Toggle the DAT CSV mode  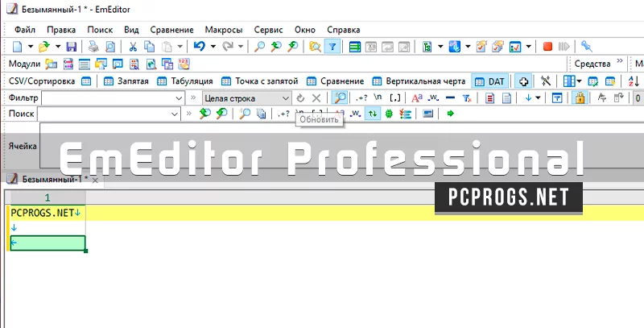pos(490,81)
